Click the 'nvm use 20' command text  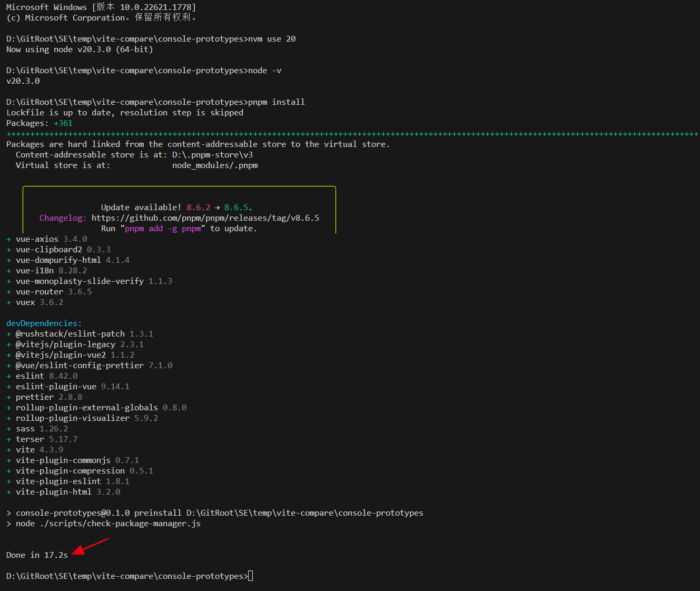click(x=272, y=39)
